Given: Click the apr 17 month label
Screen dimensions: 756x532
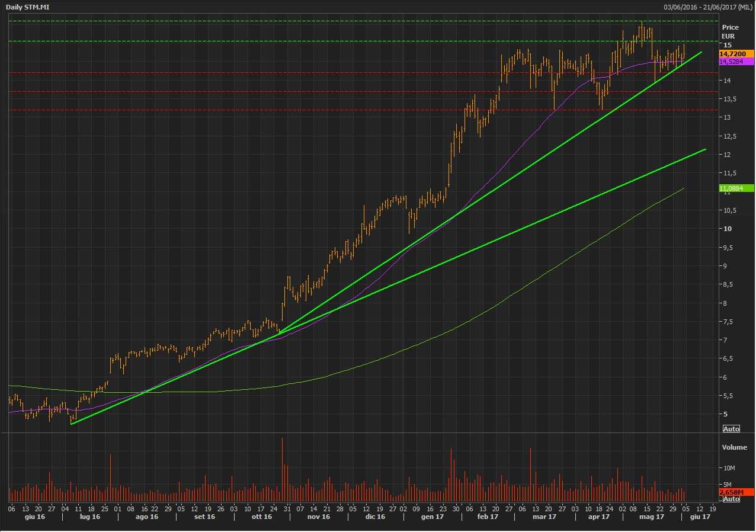Looking at the screenshot, I should click(599, 517).
